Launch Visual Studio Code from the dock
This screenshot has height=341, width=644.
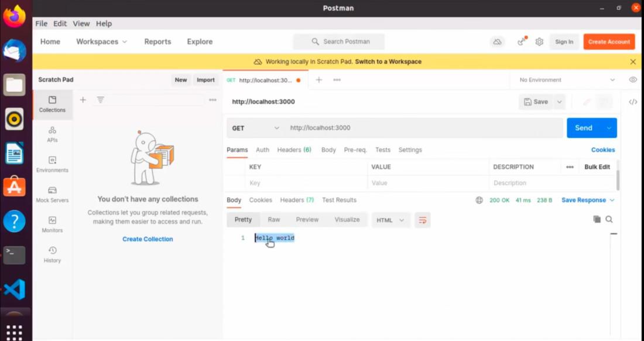(x=15, y=289)
